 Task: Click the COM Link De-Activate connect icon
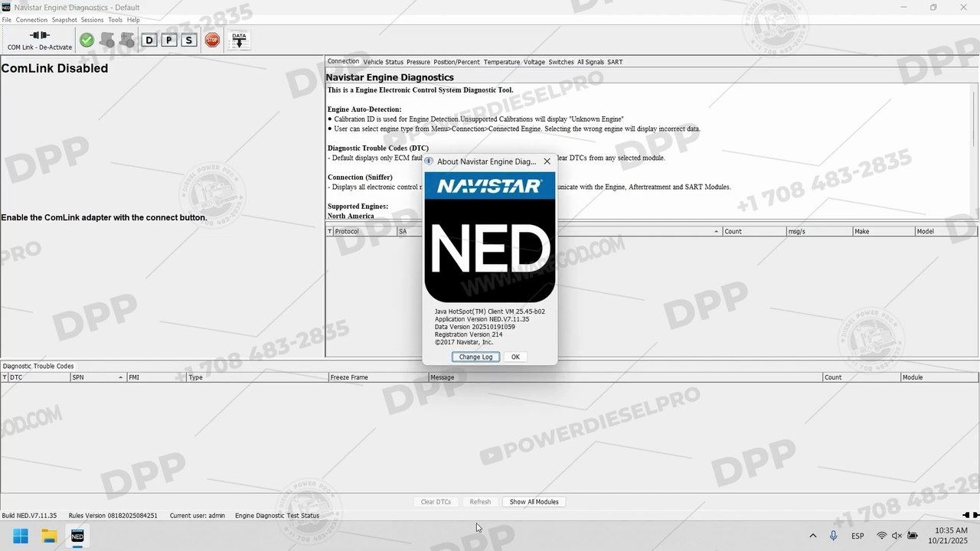pyautogui.click(x=40, y=35)
